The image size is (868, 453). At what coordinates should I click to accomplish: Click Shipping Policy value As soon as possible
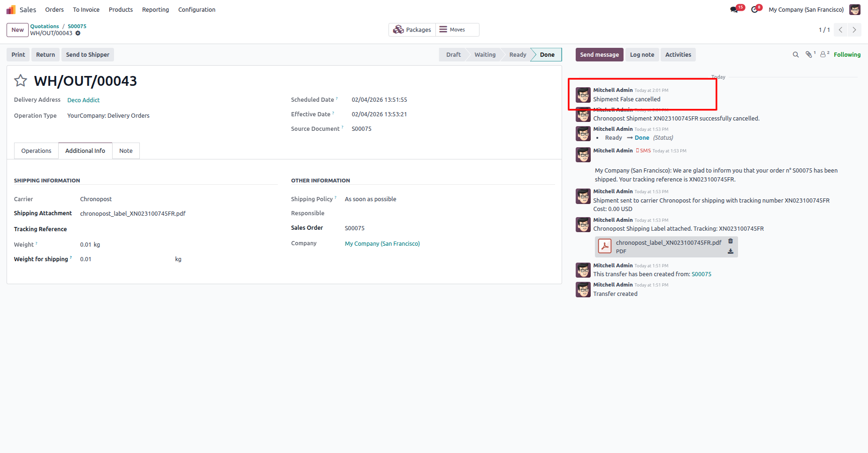coord(371,199)
